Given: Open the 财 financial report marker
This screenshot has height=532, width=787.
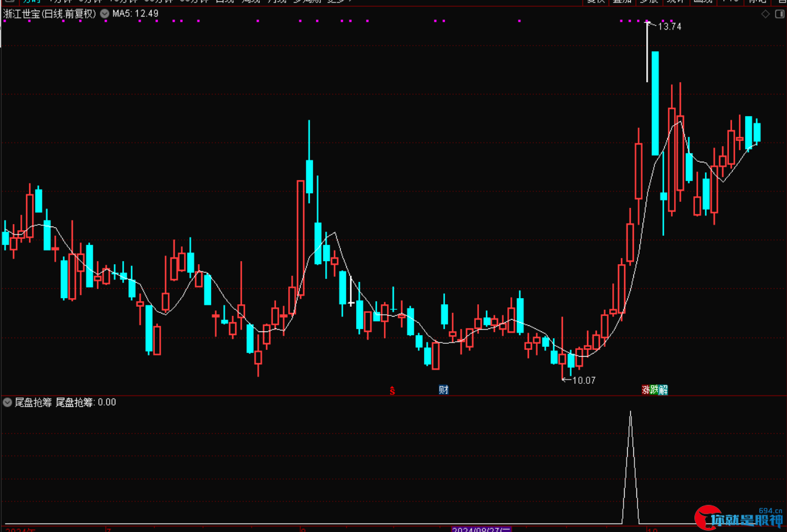Looking at the screenshot, I should tap(443, 389).
